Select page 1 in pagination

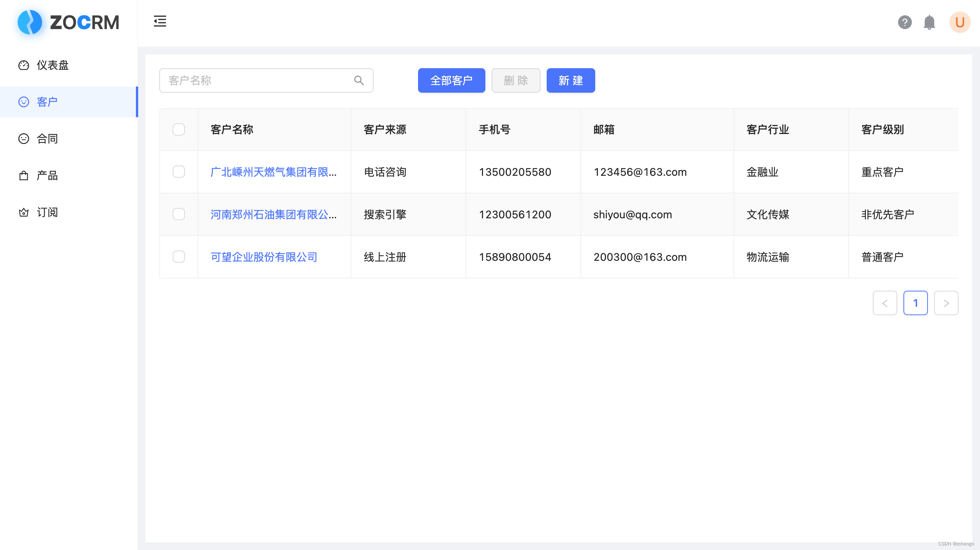point(916,303)
